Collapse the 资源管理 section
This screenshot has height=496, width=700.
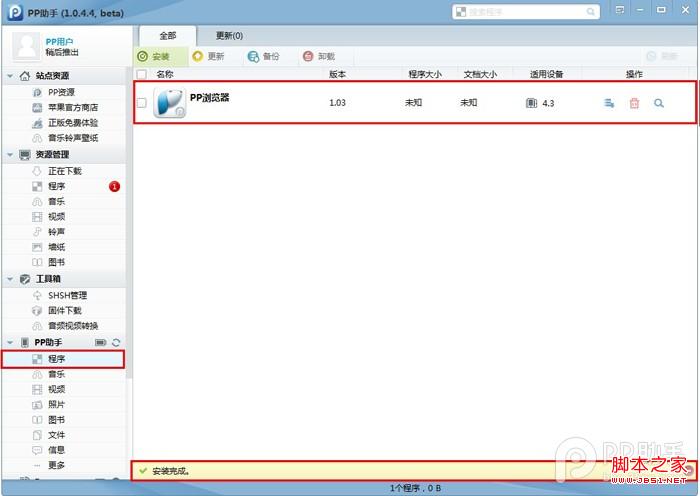point(10,155)
